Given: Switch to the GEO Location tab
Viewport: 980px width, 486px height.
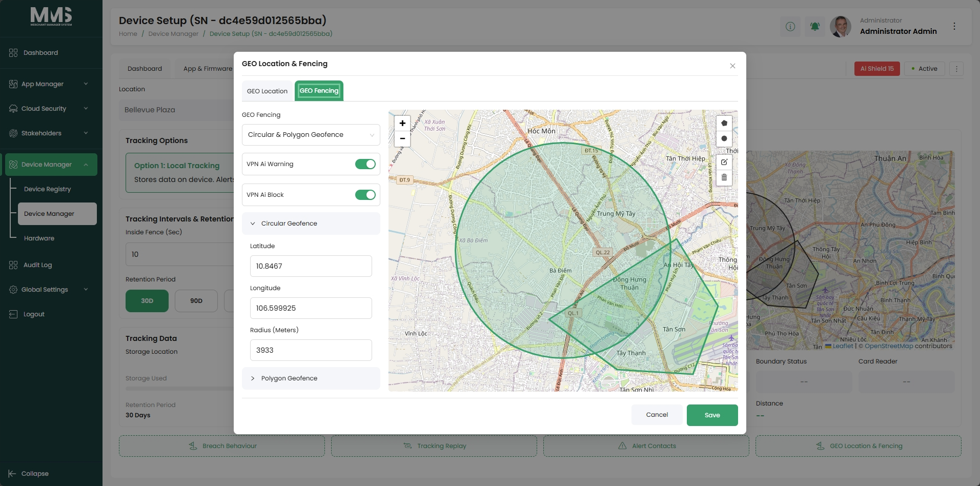Looking at the screenshot, I should [267, 91].
